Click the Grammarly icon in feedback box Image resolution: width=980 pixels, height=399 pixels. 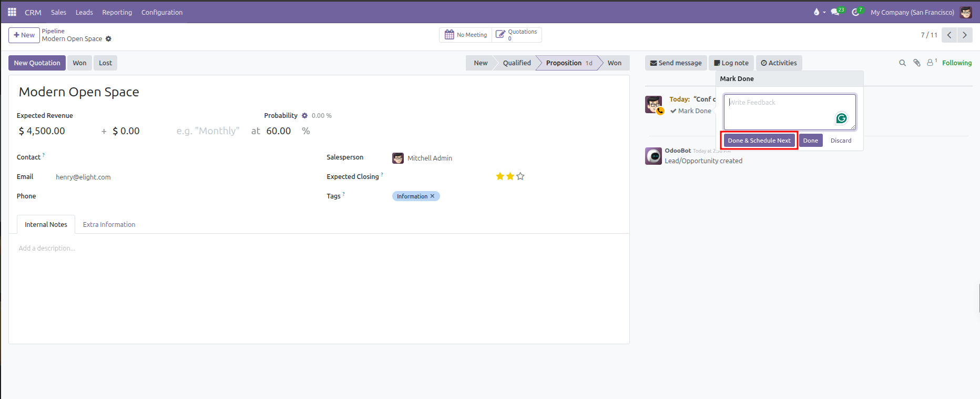tap(842, 118)
